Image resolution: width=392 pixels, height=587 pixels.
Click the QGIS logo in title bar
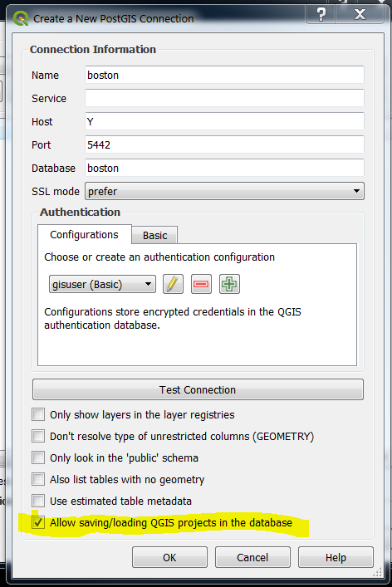(x=21, y=18)
